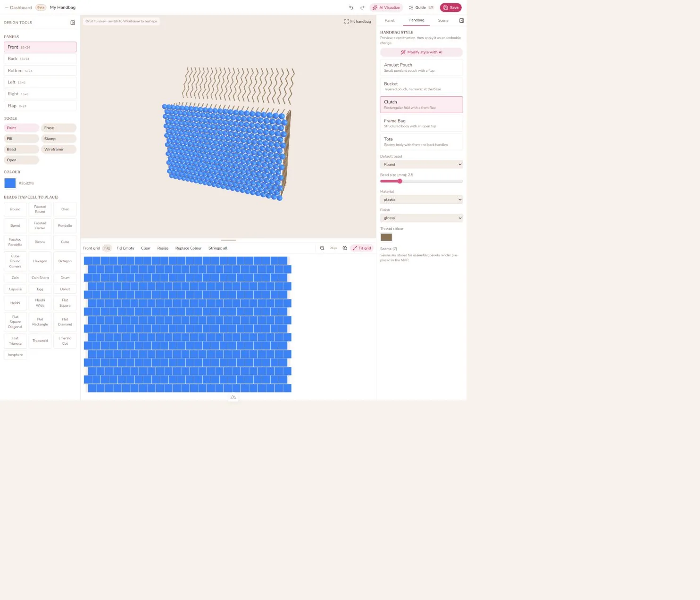Click the panel divider handle above grid
Screen dimensions: 700x600
click(x=228, y=240)
